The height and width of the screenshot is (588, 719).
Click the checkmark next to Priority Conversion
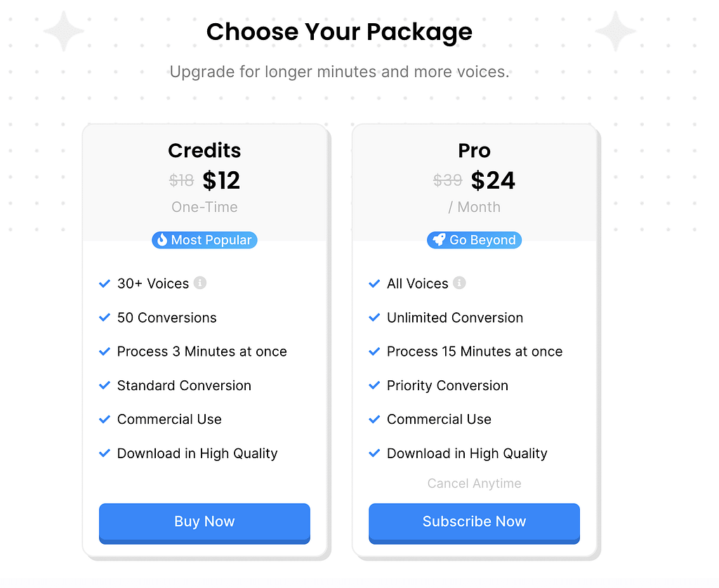pos(374,385)
